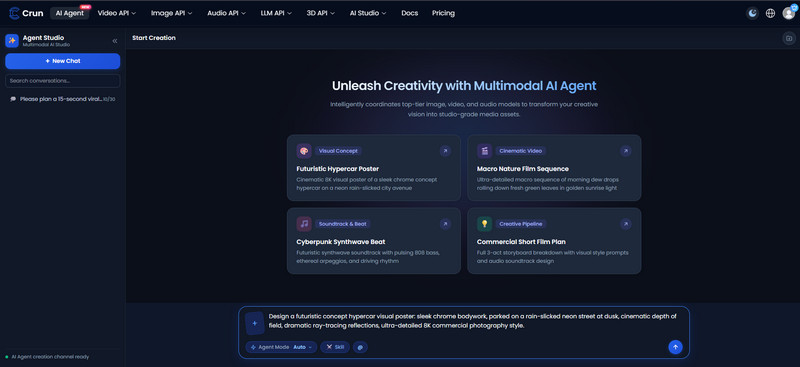Open the language globe icon

[770, 13]
